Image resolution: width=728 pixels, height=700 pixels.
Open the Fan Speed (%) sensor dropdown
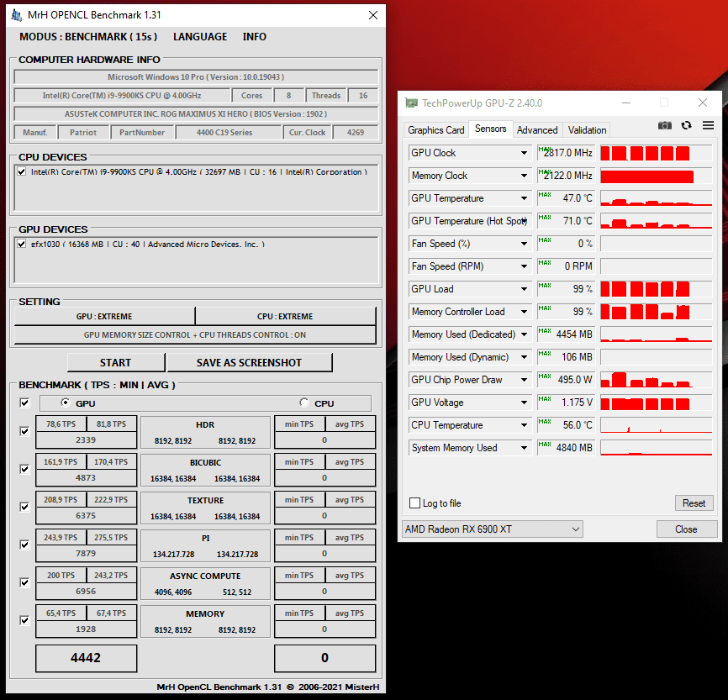click(525, 244)
